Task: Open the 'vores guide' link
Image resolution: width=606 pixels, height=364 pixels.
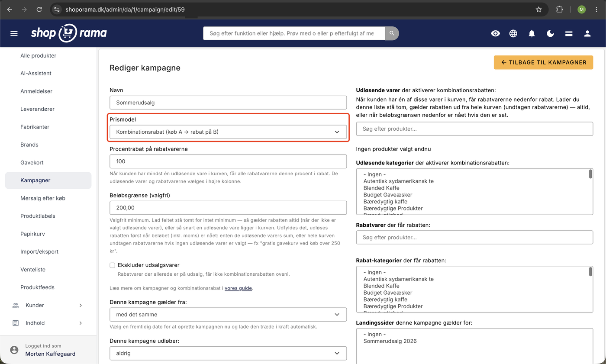Action: tap(238, 288)
